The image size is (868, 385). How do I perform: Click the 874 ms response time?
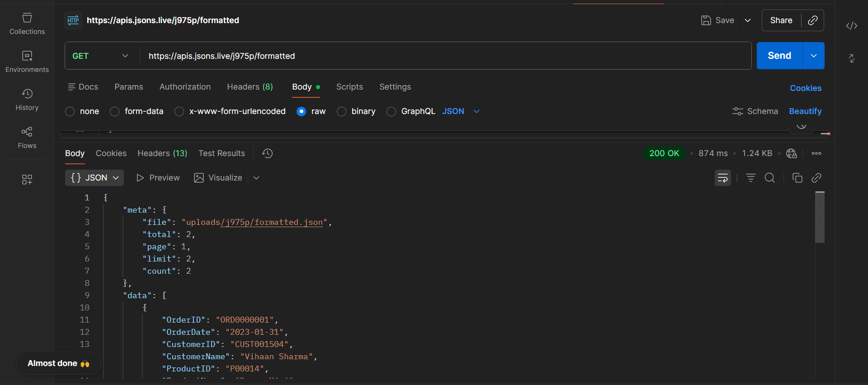(x=713, y=153)
